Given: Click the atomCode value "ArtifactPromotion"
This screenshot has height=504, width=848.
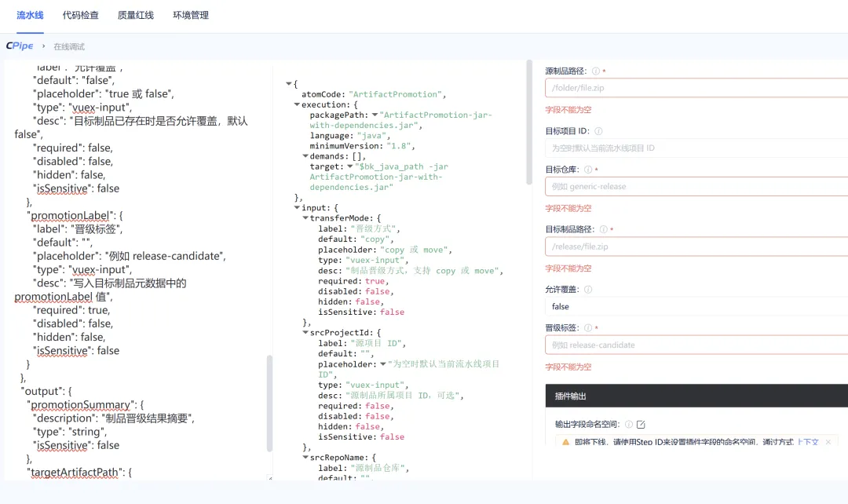Looking at the screenshot, I should pyautogui.click(x=395, y=94).
